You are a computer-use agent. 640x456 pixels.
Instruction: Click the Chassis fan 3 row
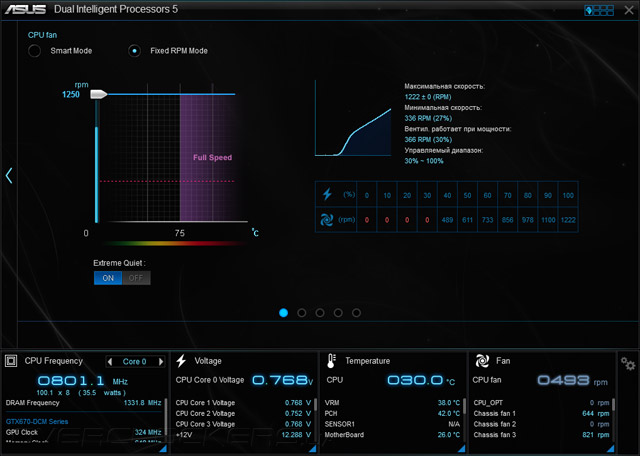pos(541,435)
